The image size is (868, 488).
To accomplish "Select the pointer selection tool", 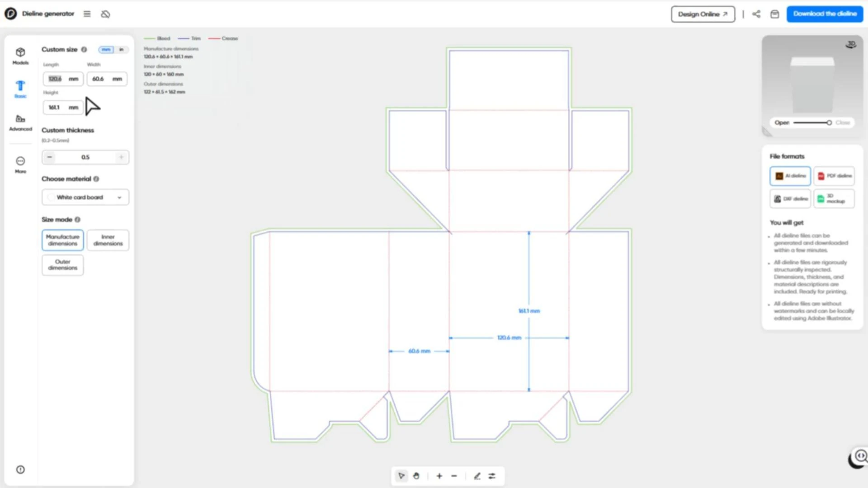I will 401,476.
